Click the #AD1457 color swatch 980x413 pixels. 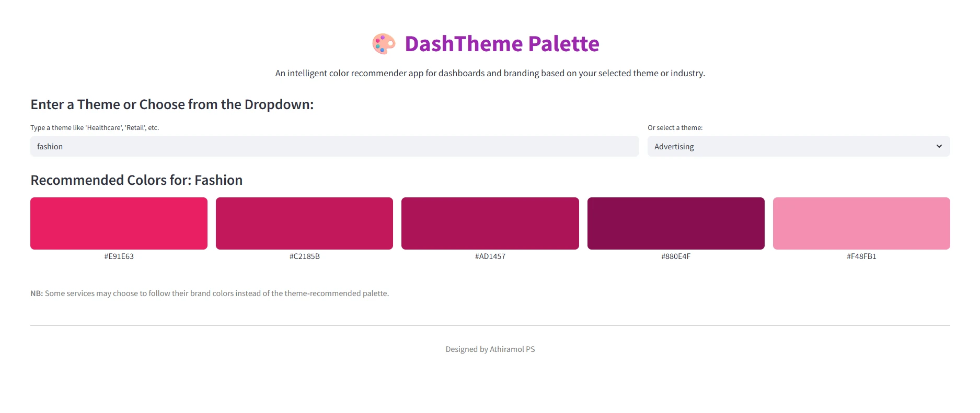pos(490,223)
